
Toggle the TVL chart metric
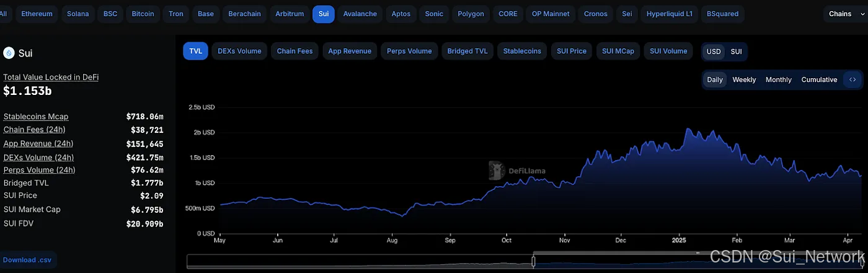coord(195,51)
